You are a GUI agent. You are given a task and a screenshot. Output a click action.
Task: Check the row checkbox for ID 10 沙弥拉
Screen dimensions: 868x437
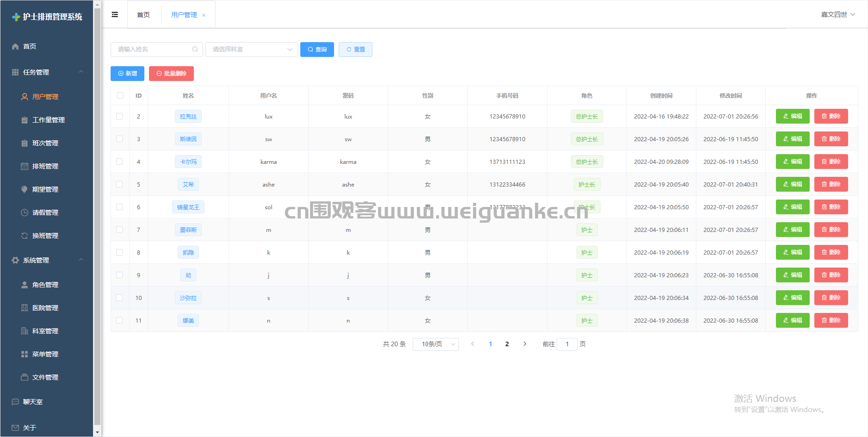pyautogui.click(x=119, y=298)
